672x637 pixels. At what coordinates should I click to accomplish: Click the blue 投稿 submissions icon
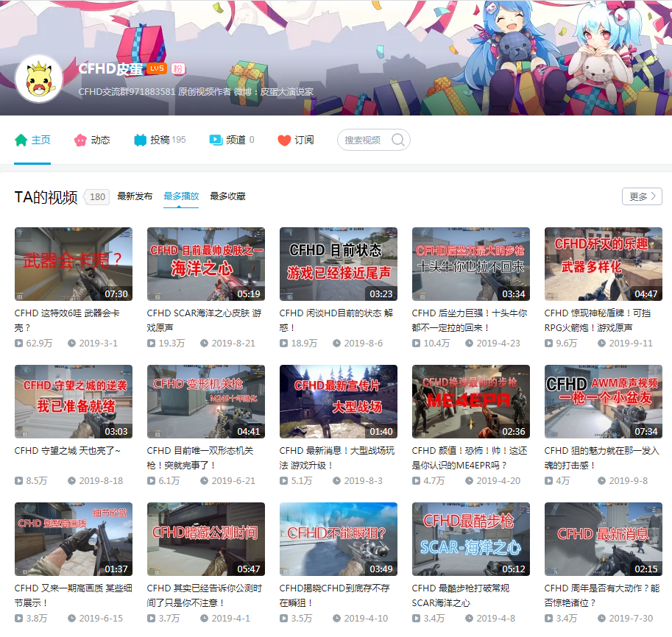141,140
